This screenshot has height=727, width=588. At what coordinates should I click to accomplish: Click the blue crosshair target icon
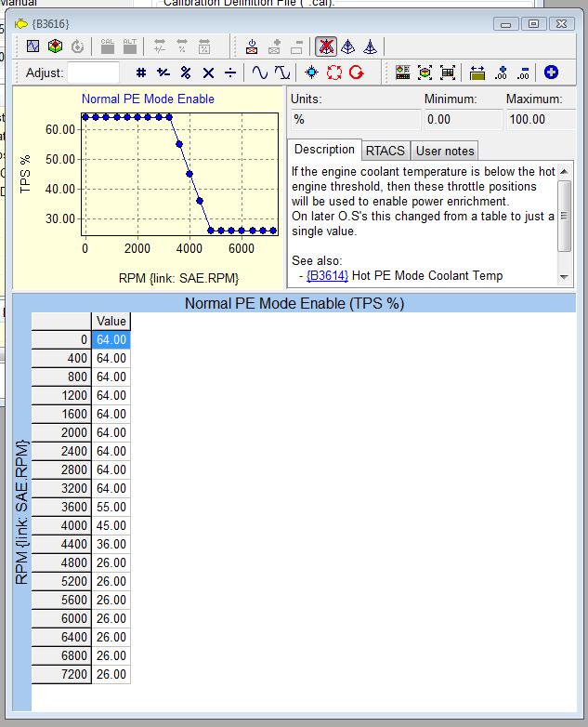click(x=312, y=73)
